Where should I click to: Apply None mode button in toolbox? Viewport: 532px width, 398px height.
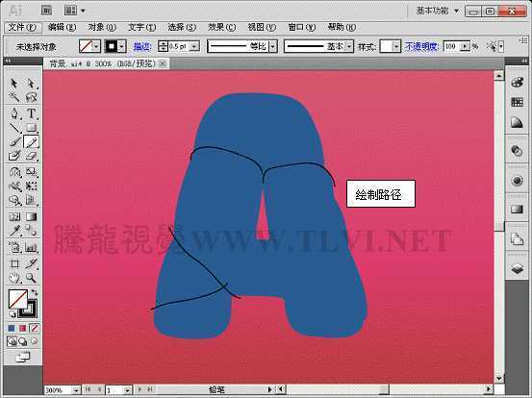pos(34,328)
